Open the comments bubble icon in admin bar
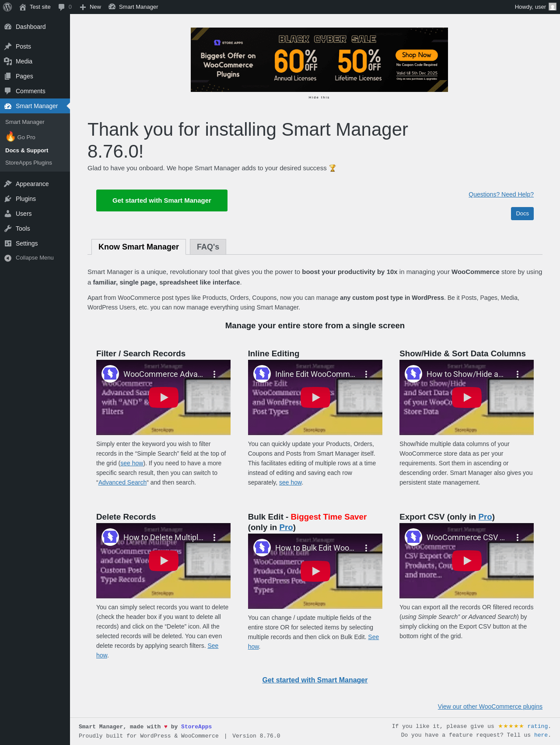This screenshot has height=745, width=560. click(61, 7)
